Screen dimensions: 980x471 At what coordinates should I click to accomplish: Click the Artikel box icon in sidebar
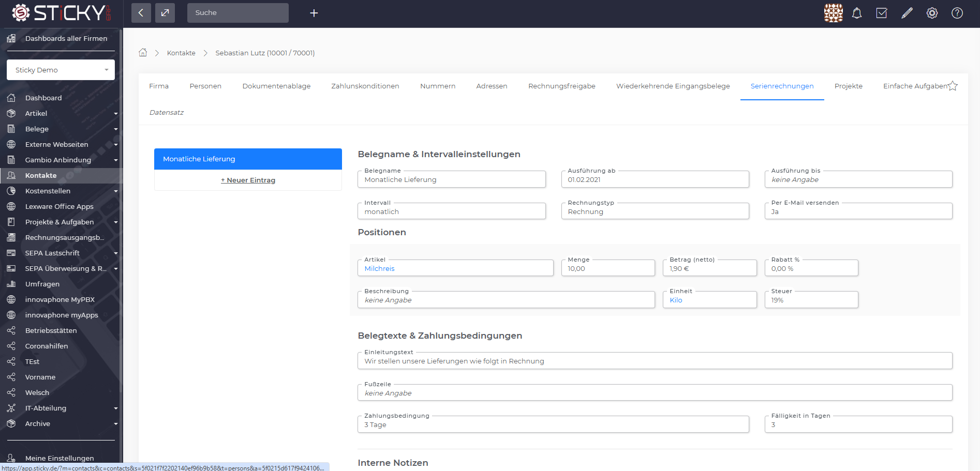[11, 113]
